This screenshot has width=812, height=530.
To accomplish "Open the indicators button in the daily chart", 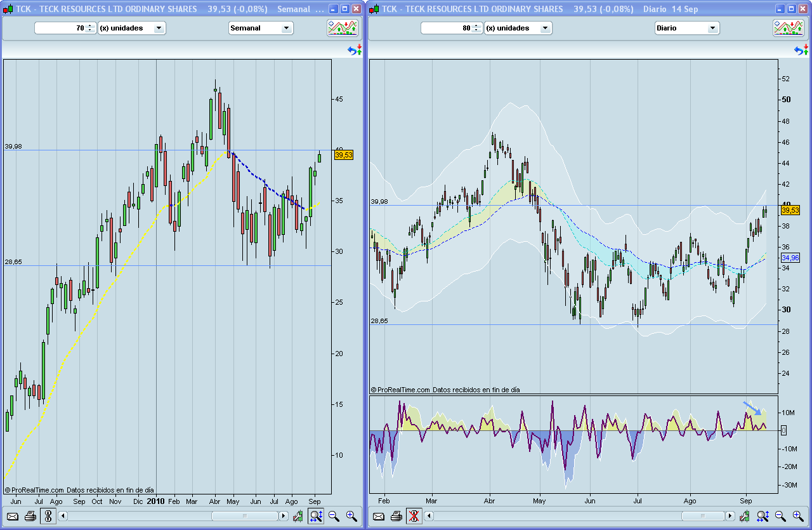I will click(789, 28).
